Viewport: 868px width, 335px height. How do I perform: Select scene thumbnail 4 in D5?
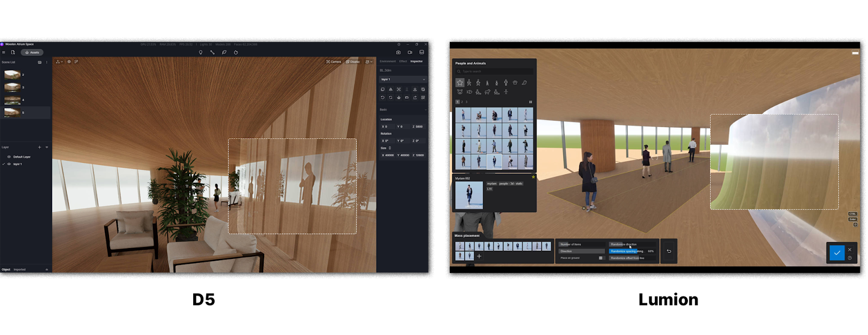(12, 99)
